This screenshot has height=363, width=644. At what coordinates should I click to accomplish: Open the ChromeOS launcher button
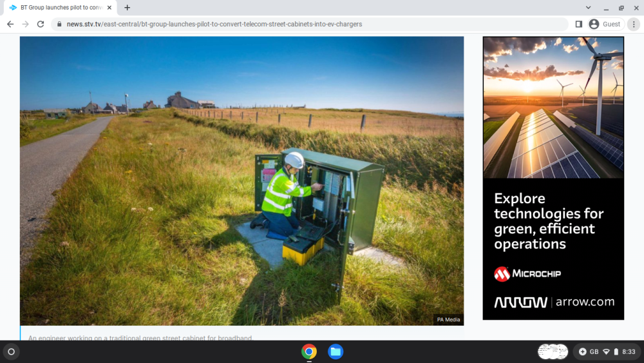[x=12, y=351]
